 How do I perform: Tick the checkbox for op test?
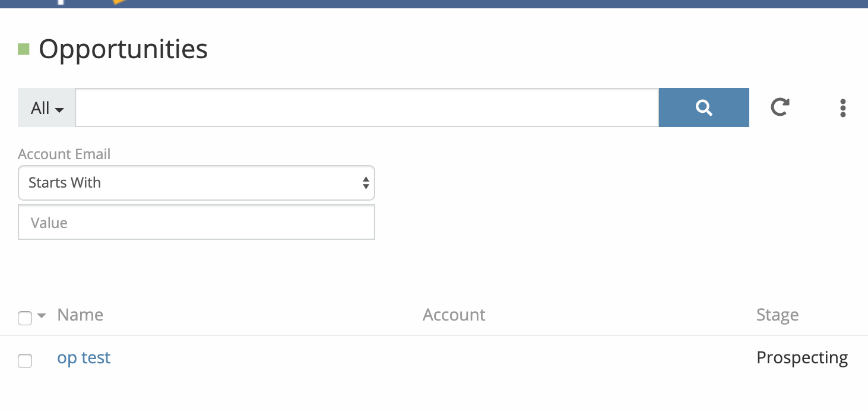point(25,360)
